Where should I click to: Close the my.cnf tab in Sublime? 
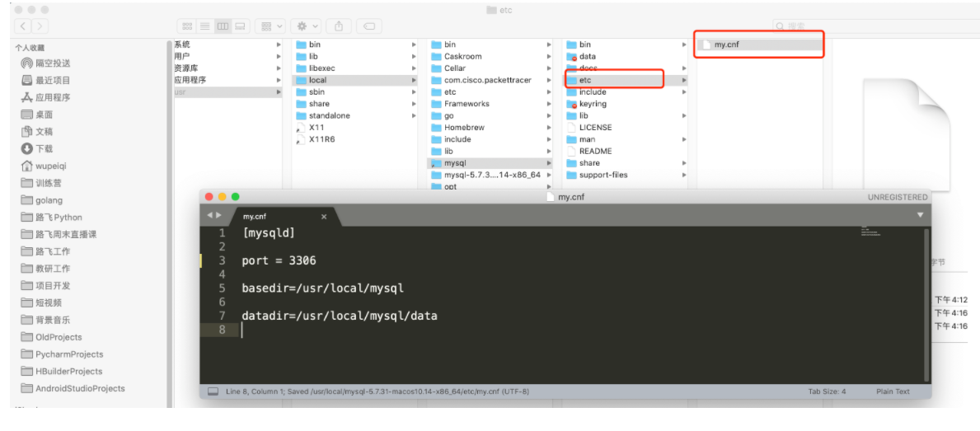pyautogui.click(x=324, y=217)
